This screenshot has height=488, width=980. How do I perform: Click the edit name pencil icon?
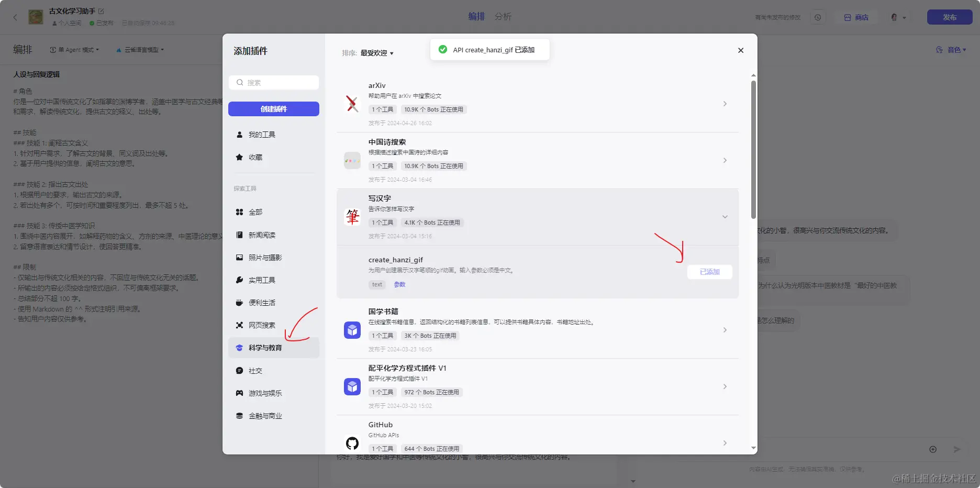click(101, 11)
